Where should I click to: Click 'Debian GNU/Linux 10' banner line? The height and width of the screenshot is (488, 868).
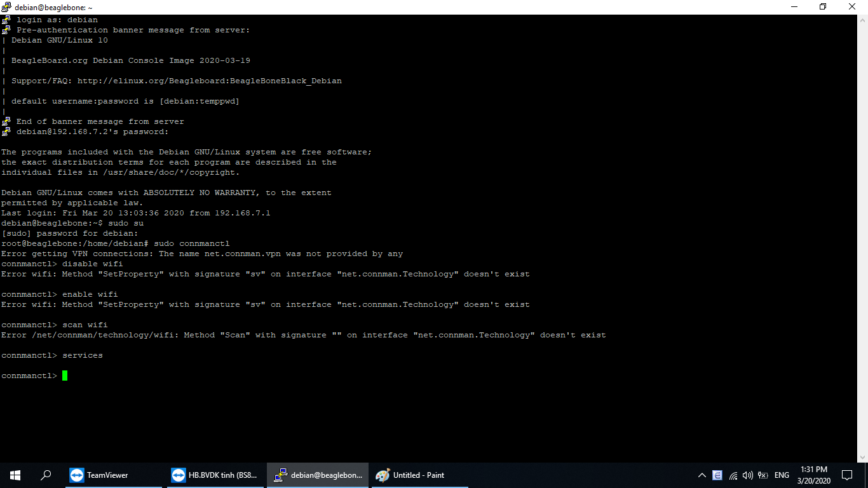click(x=60, y=40)
